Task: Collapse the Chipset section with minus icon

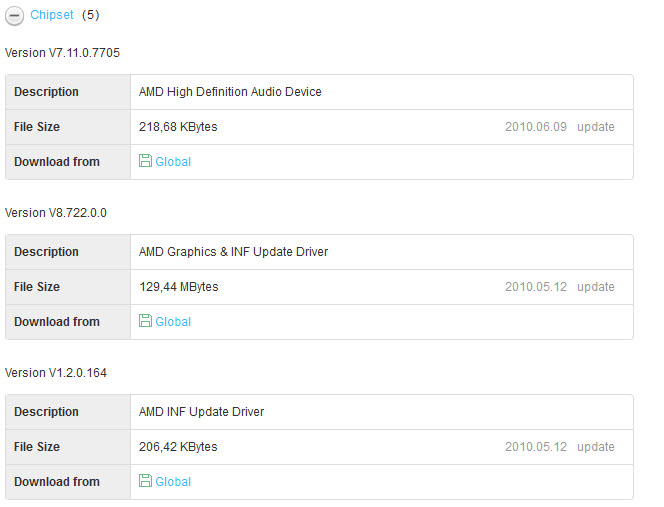Action: click(x=14, y=16)
